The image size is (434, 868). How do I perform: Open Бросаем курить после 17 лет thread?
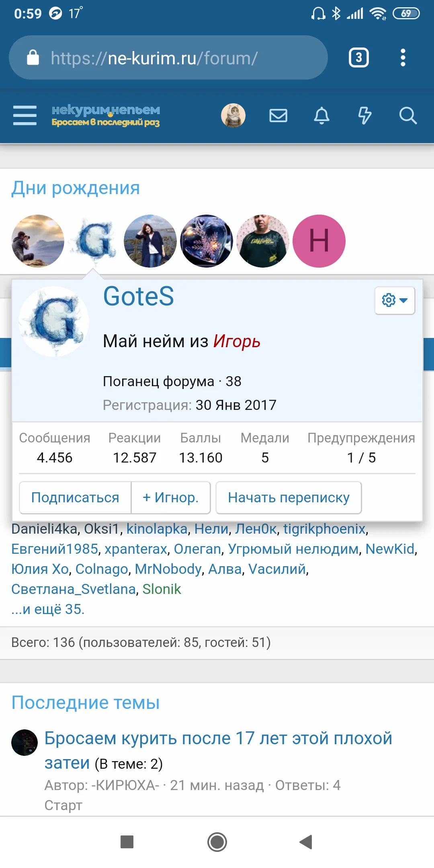click(218, 750)
